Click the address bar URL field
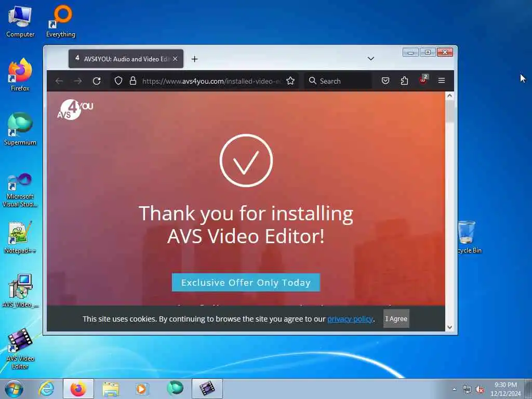The width and height of the screenshot is (532, 399). tap(211, 81)
